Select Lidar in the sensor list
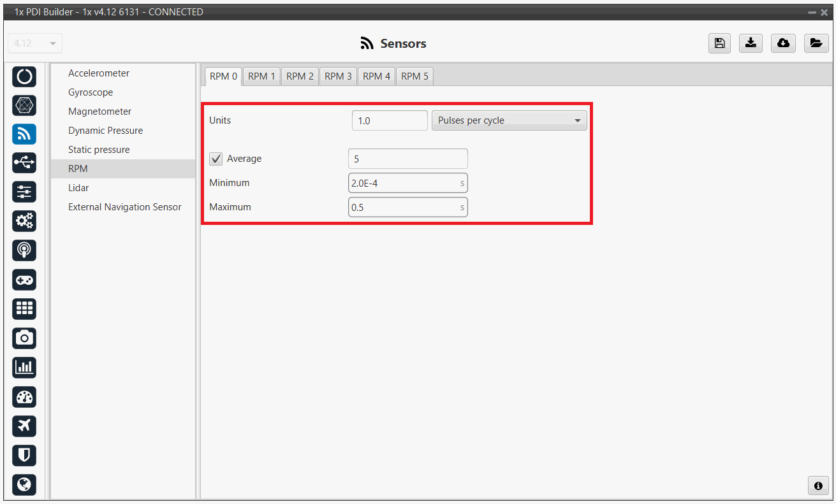Screen dimensions: 836x504 78,188
